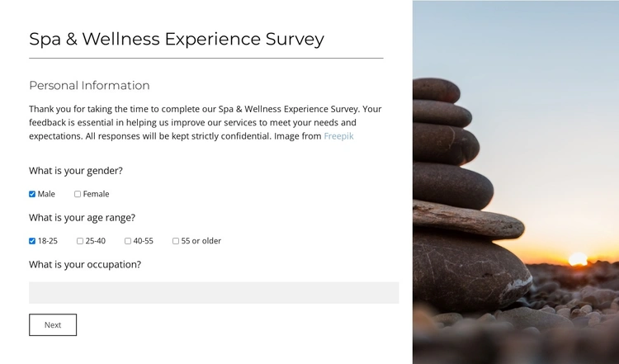This screenshot has width=619, height=364.
Task: Focus the occupation text input field
Action: (213, 293)
